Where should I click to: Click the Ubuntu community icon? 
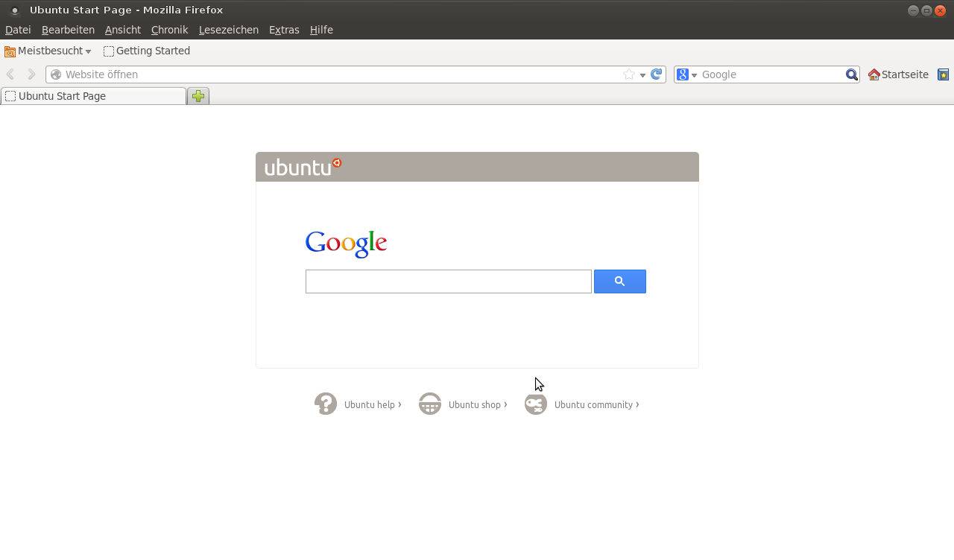[536, 404]
